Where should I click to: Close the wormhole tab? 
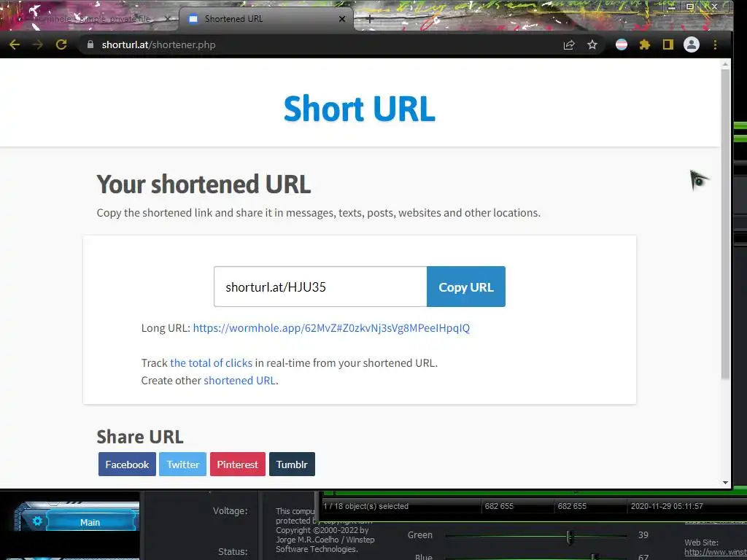(168, 19)
